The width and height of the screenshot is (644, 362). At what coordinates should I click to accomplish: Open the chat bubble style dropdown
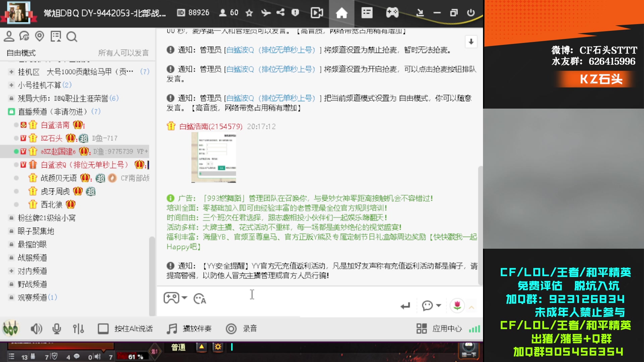(430, 305)
